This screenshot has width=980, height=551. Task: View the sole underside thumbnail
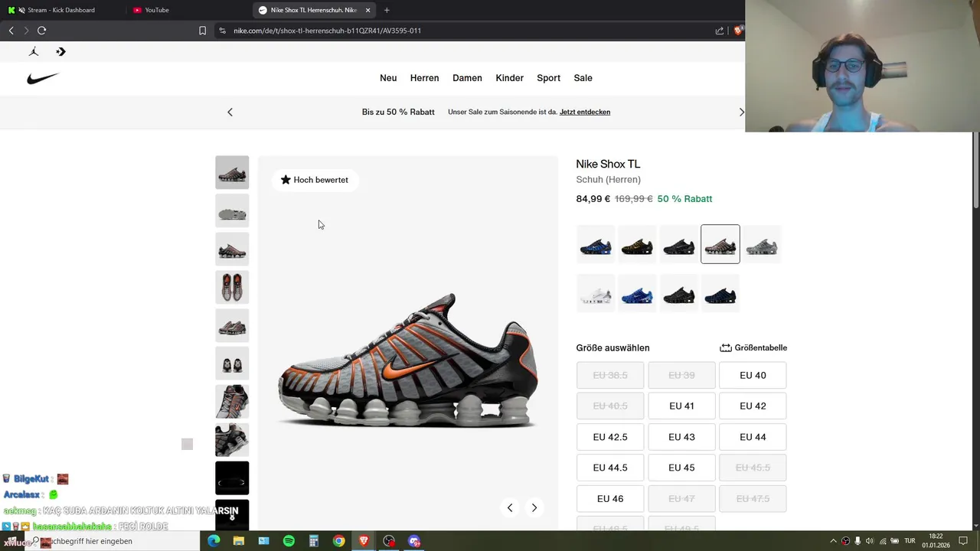click(x=232, y=210)
